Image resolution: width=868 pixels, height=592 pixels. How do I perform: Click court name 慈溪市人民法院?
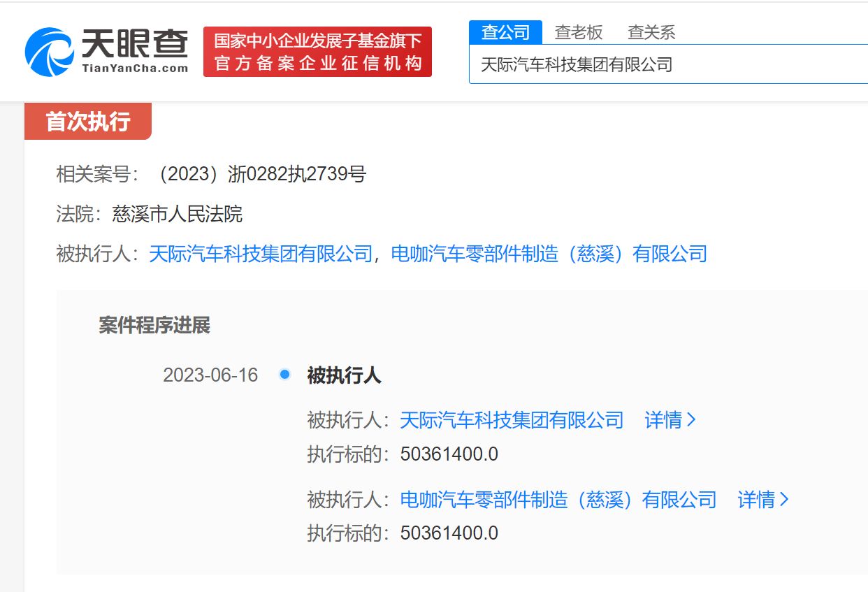click(178, 214)
